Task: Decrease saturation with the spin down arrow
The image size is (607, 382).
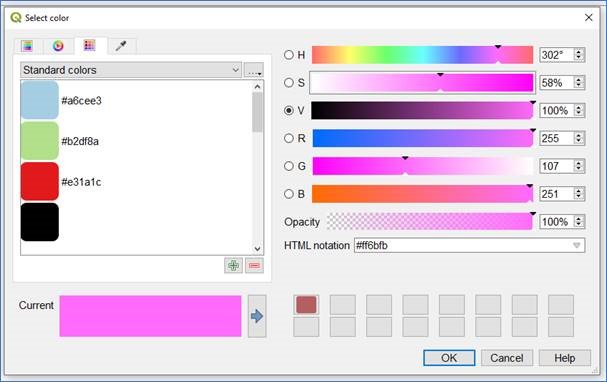Action: (579, 86)
